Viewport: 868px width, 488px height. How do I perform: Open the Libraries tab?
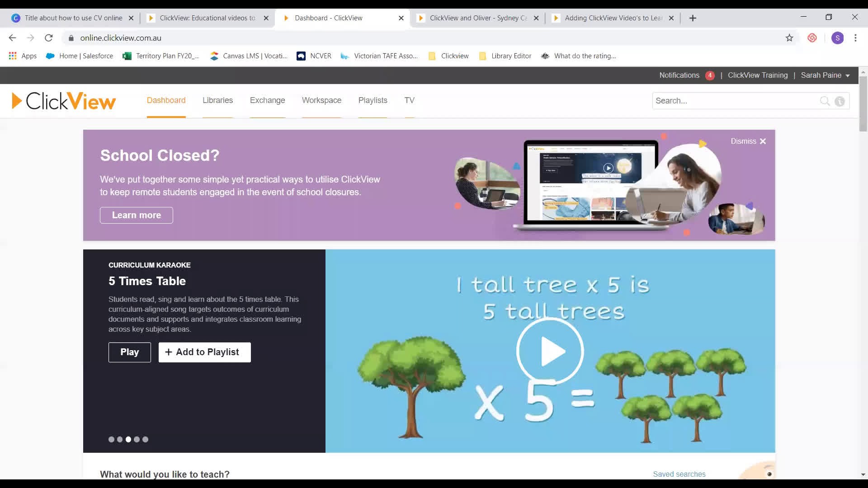[x=217, y=100]
